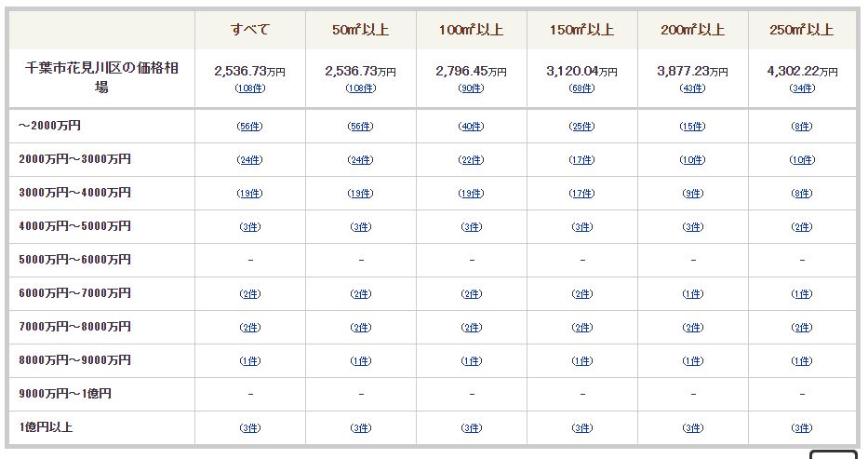
Task: Click 2件 for 7000万円～8000万円 under すべて
Action: click(250, 327)
